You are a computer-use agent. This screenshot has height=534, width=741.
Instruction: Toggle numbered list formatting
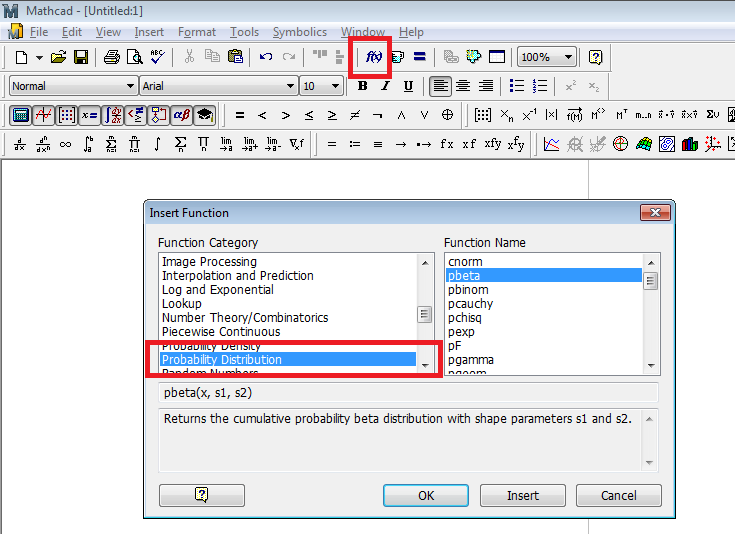point(540,86)
